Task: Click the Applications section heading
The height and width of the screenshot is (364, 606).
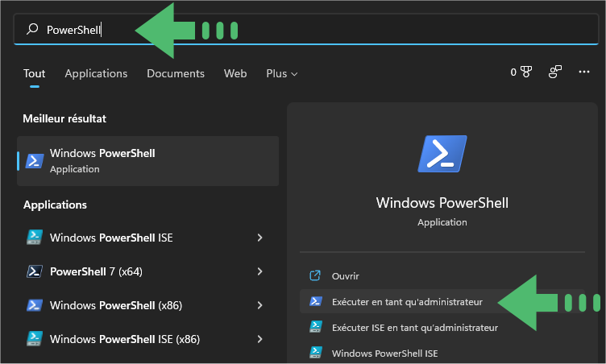Action: 55,205
